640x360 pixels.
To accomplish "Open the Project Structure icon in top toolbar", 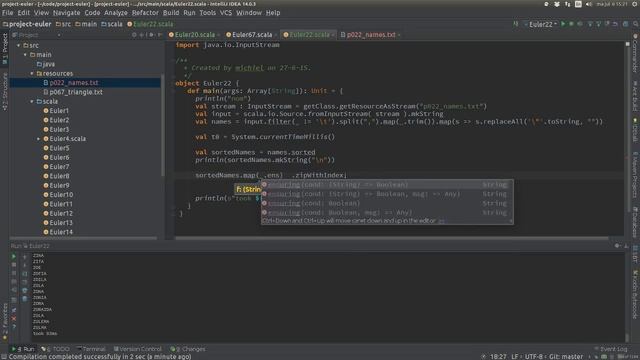I will pos(625,24).
